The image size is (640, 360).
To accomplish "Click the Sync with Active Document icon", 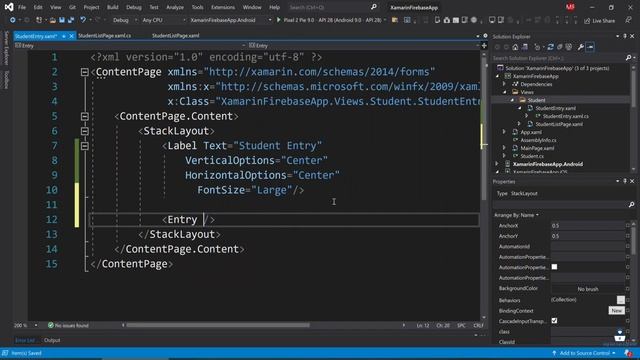I will tap(551, 47).
